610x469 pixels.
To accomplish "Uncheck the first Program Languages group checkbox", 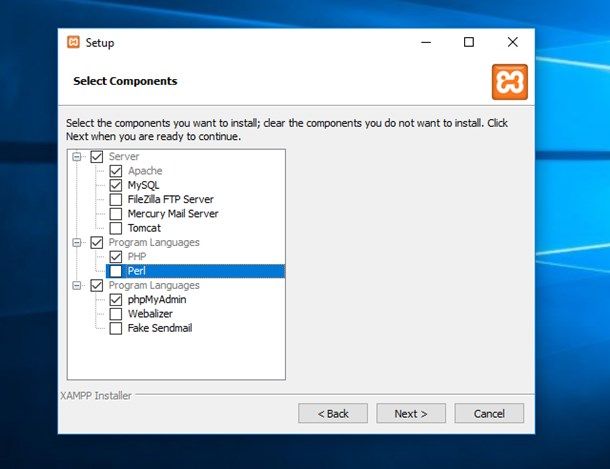I will 96,243.
